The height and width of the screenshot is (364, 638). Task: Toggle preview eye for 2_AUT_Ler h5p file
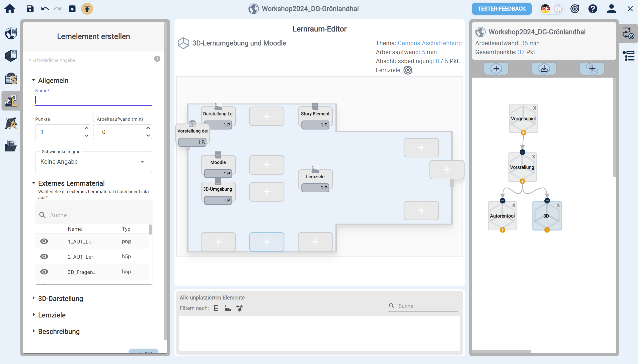tap(44, 256)
